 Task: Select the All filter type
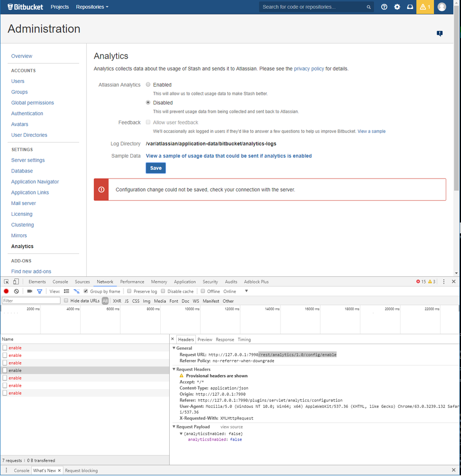(105, 301)
